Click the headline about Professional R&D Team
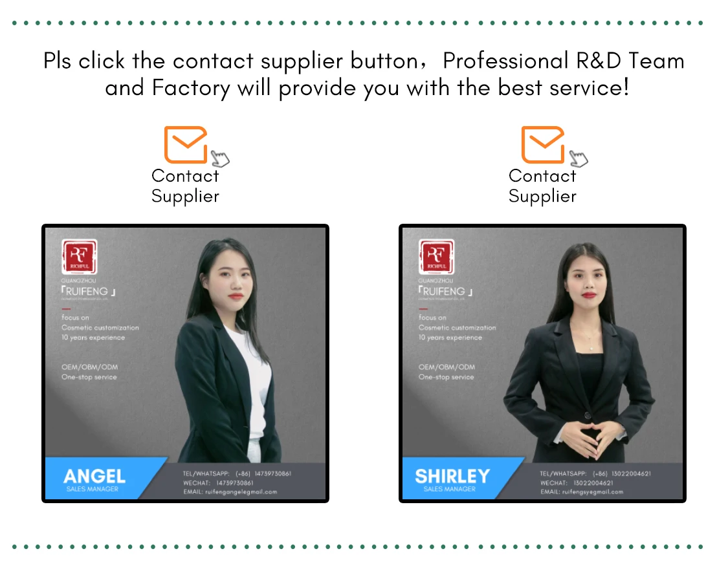This screenshot has width=728, height=562. click(364, 74)
